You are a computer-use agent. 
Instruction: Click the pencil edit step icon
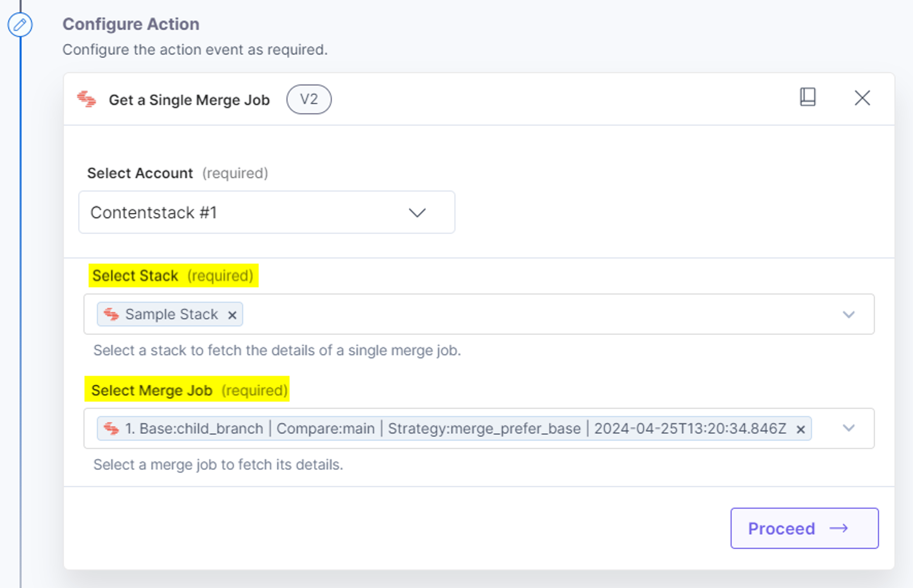click(x=20, y=25)
